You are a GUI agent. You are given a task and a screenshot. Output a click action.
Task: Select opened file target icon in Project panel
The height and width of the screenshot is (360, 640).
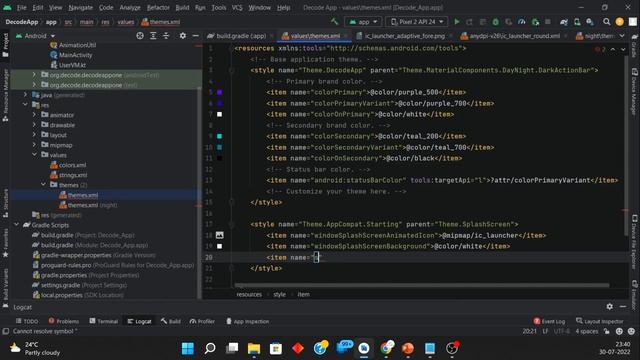[140, 36]
